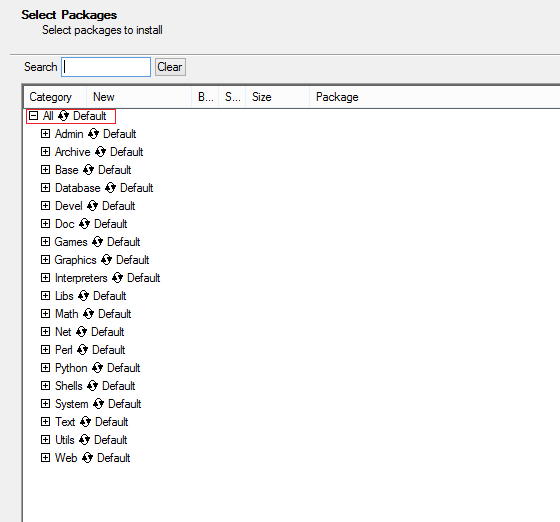Viewport: 560px width, 522px height.
Task: Click the cycle icon next to All
Action: [64, 116]
